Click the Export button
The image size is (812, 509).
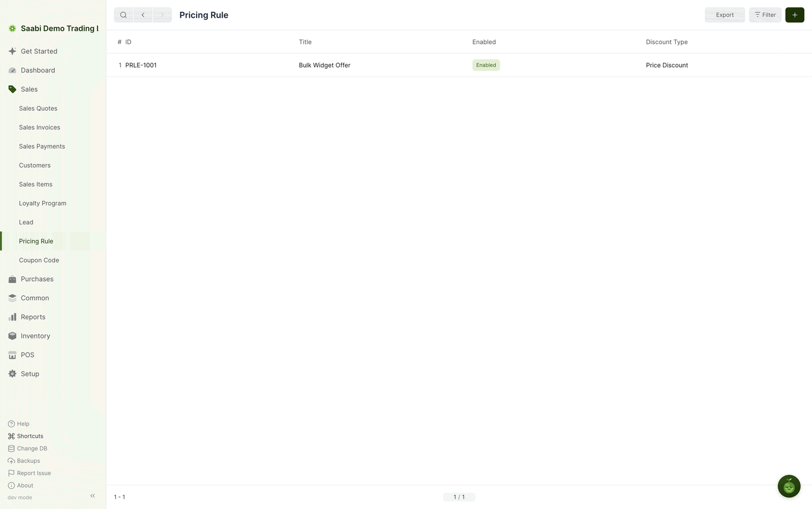pyautogui.click(x=724, y=15)
